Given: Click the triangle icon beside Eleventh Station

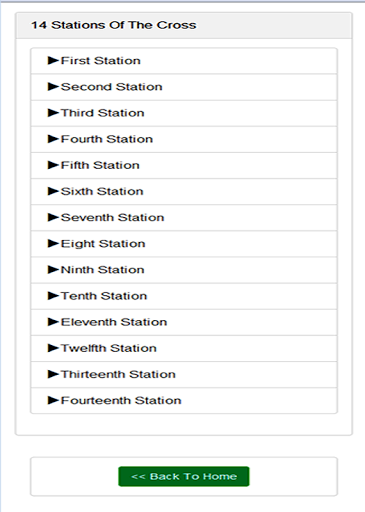Looking at the screenshot, I should coord(53,322).
